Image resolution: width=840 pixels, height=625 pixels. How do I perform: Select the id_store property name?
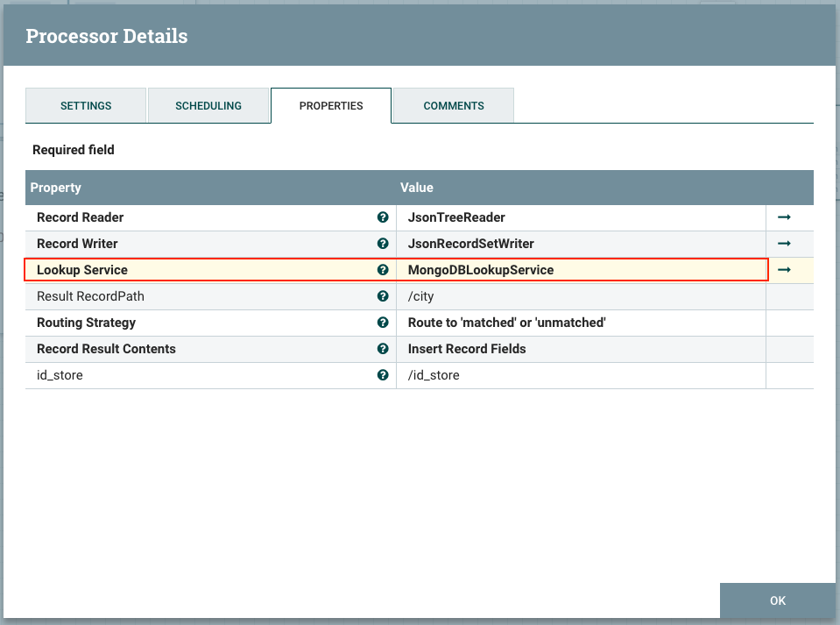pos(60,374)
